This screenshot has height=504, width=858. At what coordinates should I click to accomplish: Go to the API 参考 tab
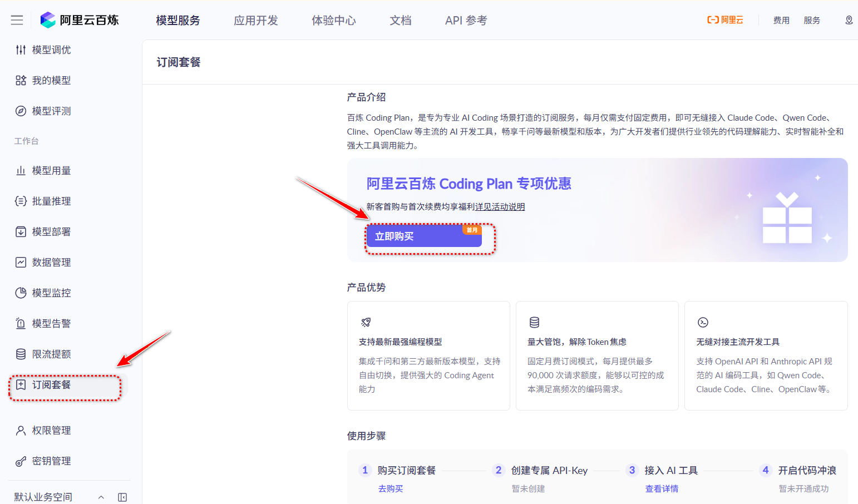click(466, 21)
